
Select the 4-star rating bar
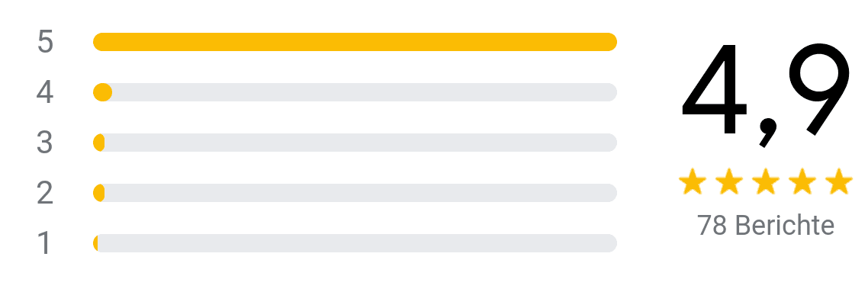point(355,92)
